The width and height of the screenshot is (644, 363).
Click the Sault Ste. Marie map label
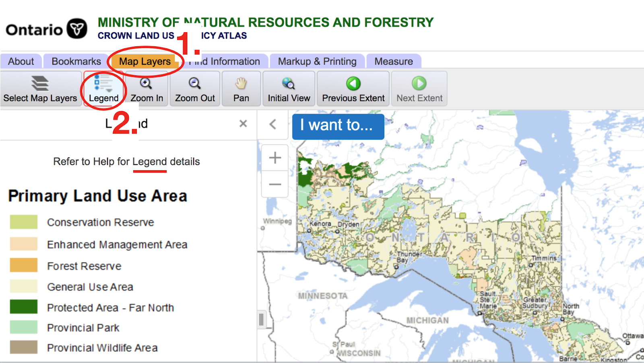(488, 300)
